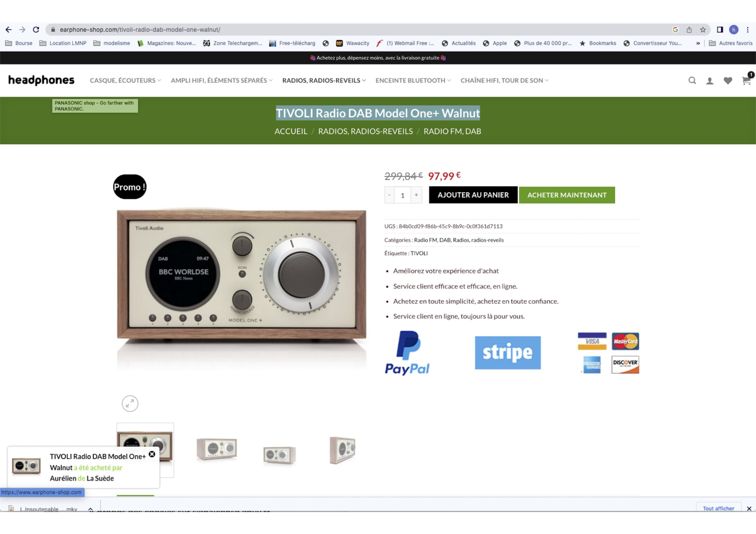The height and width of the screenshot is (534, 756).
Task: Select the second radio product thumbnail
Action: point(216,449)
